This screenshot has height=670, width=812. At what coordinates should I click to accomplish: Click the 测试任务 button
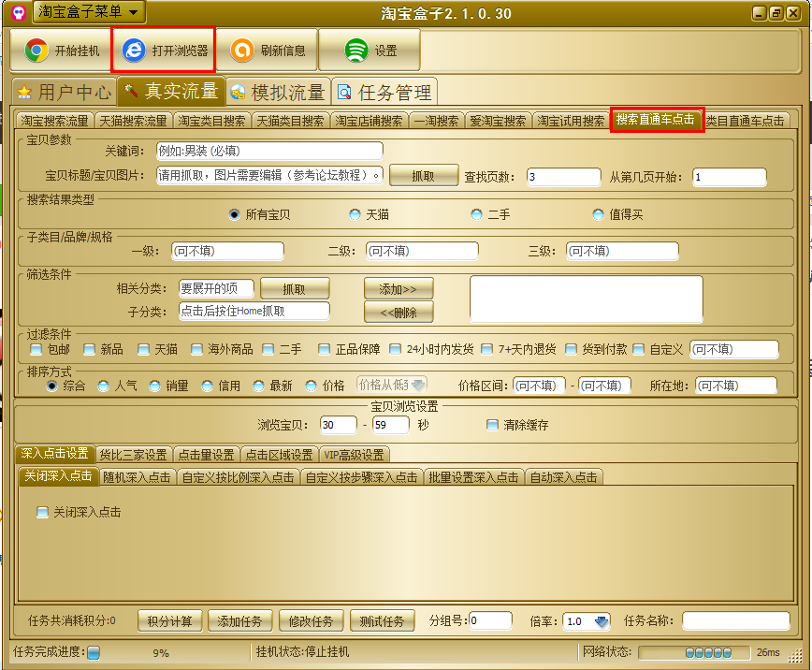[x=382, y=620]
